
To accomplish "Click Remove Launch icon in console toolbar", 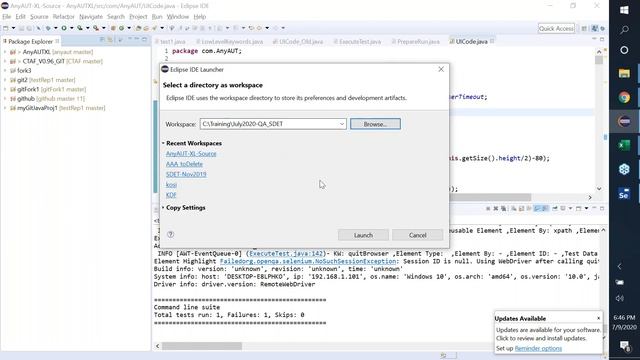I will pyautogui.click(x=496, y=209).
